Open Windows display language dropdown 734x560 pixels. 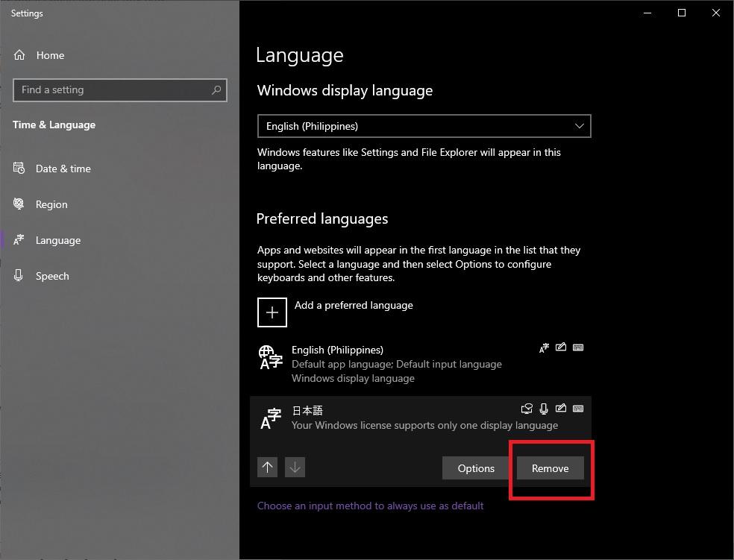click(x=424, y=126)
